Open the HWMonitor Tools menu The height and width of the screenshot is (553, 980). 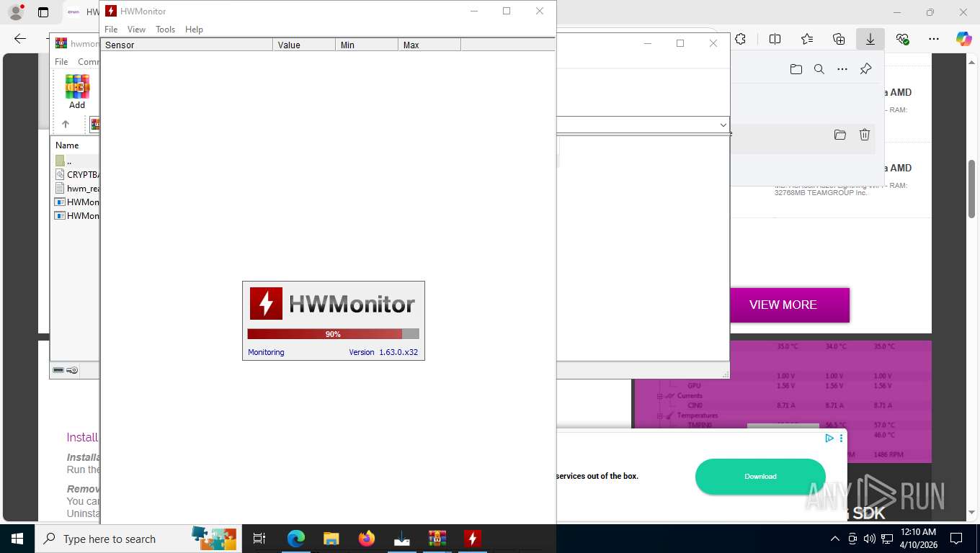[x=166, y=30]
